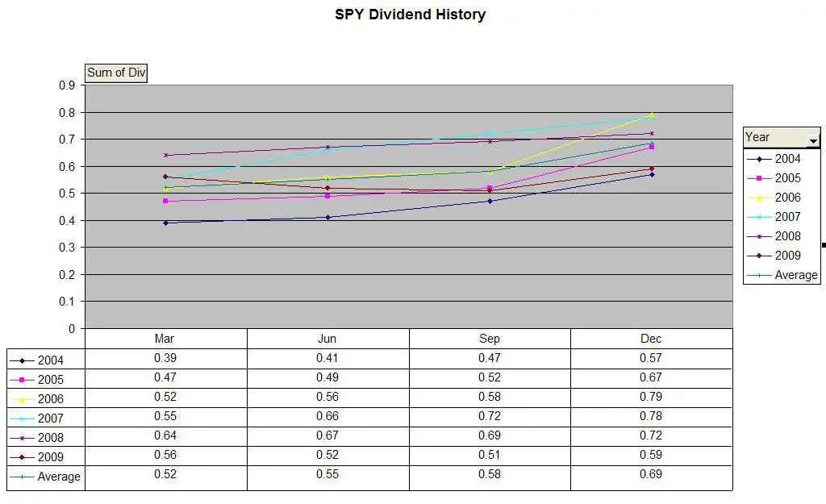Image resolution: width=826 pixels, height=504 pixels.
Task: Click 2005 March value 0.47
Action: point(165,377)
